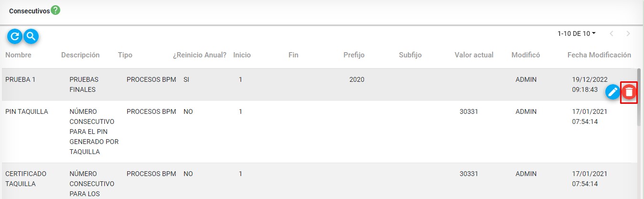Select the PIN TAQUILLA row
This screenshot has width=644, height=199.
pyautogui.click(x=26, y=112)
